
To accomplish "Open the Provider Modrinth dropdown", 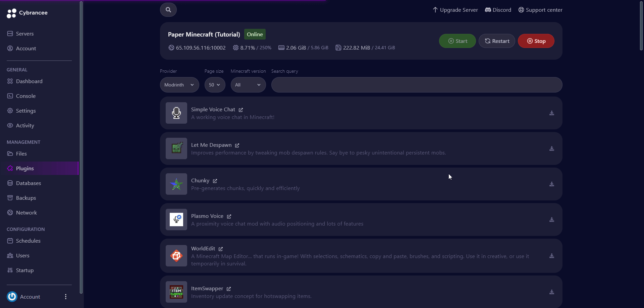I will point(179,85).
